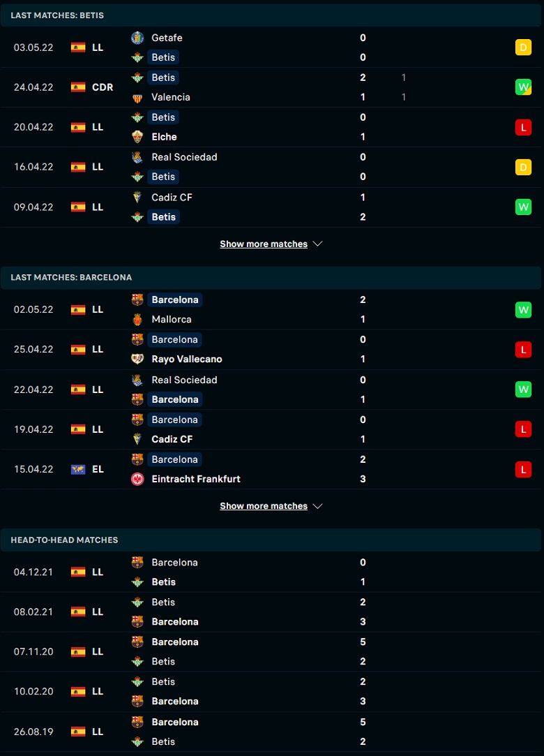Click the Getafe club crest icon
The height and width of the screenshot is (756, 544).
137,38
